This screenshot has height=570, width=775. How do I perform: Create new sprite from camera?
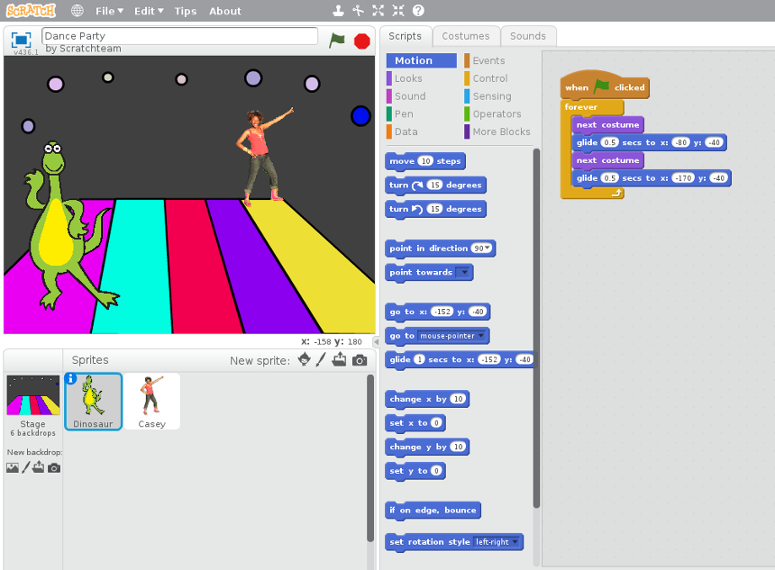[x=360, y=360]
